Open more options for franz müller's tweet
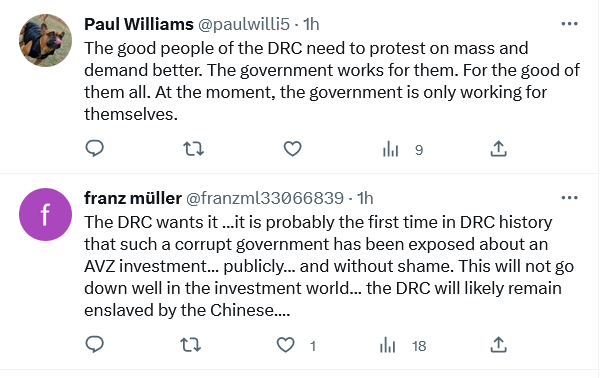Image resolution: width=610 pixels, height=378 pixels. (x=570, y=198)
